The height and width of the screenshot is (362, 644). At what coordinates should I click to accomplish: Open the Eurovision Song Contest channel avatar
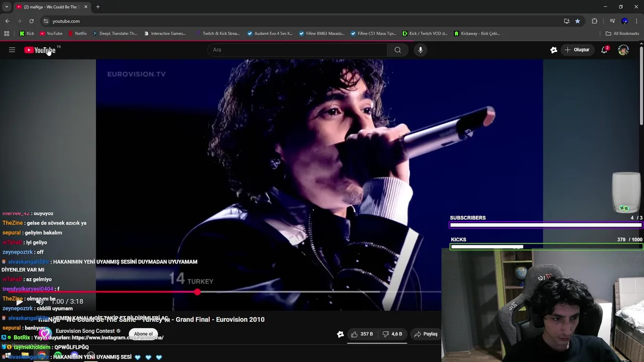pos(45,333)
